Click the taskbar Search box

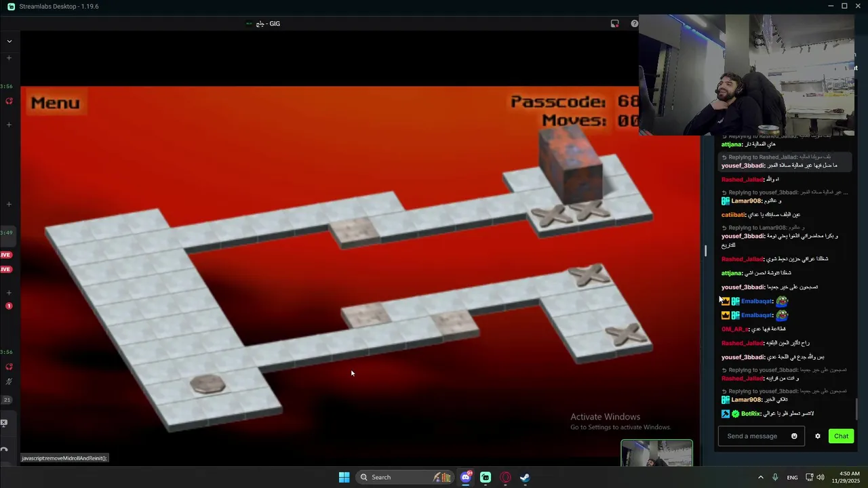point(403,477)
